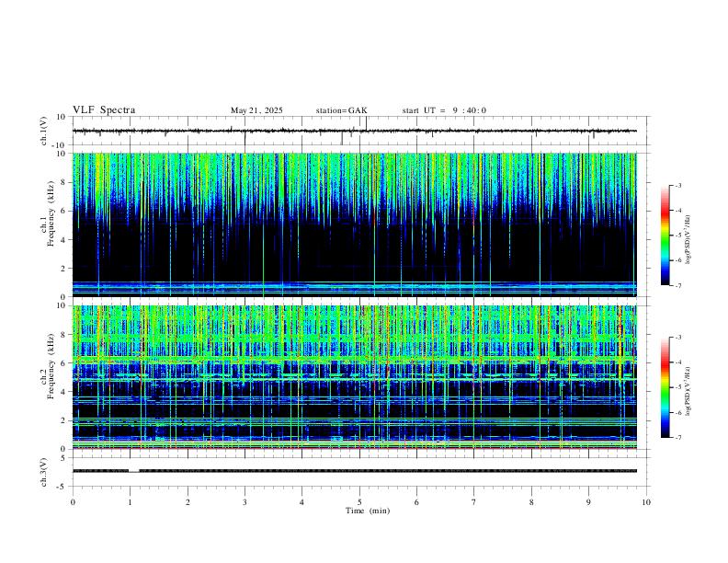Viewport: 728px width, 563px height.
Task: Click the "-7" label on ch.2 colorbar
Action: [x=678, y=437]
